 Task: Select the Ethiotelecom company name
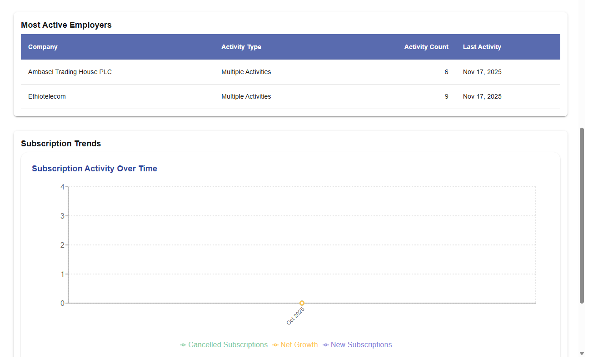pos(47,96)
